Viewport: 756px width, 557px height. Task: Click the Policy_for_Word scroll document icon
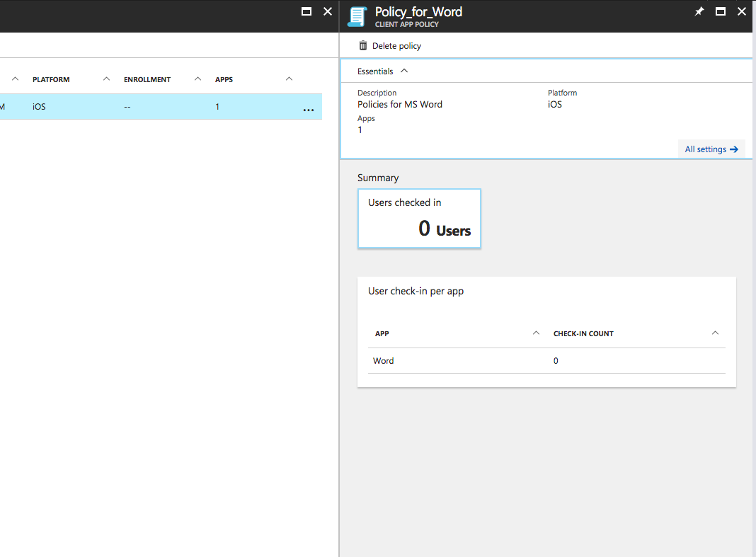point(357,16)
